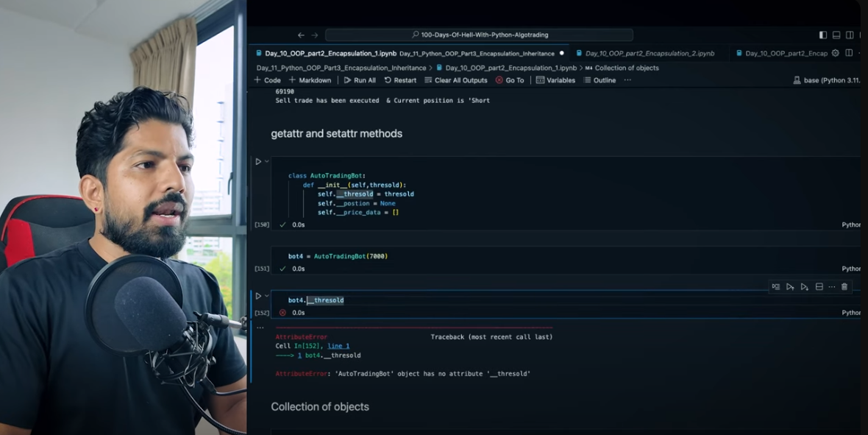Expand run options for bot4.__thresold cell
The height and width of the screenshot is (435, 868).
pyautogui.click(x=266, y=296)
